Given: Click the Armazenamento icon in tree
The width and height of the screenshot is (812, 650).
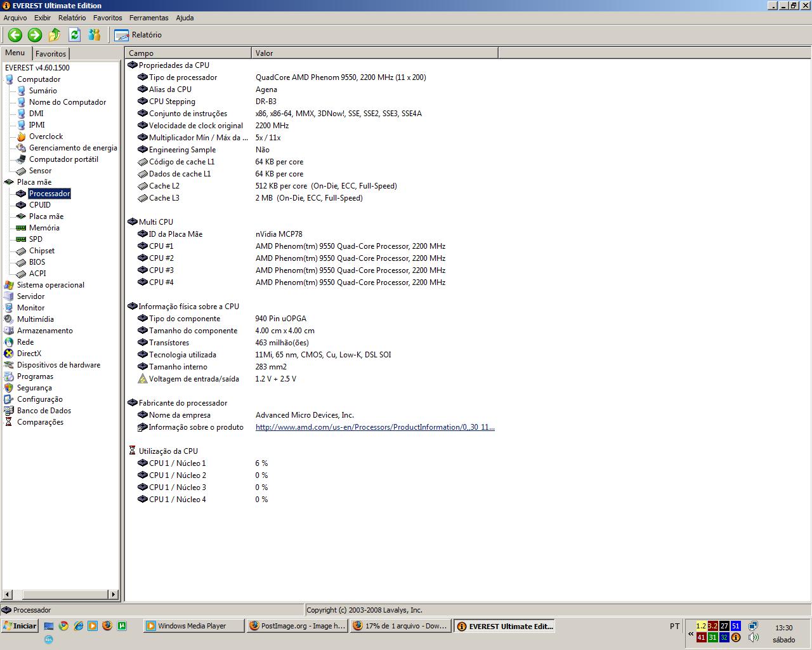Looking at the screenshot, I should click(9, 331).
